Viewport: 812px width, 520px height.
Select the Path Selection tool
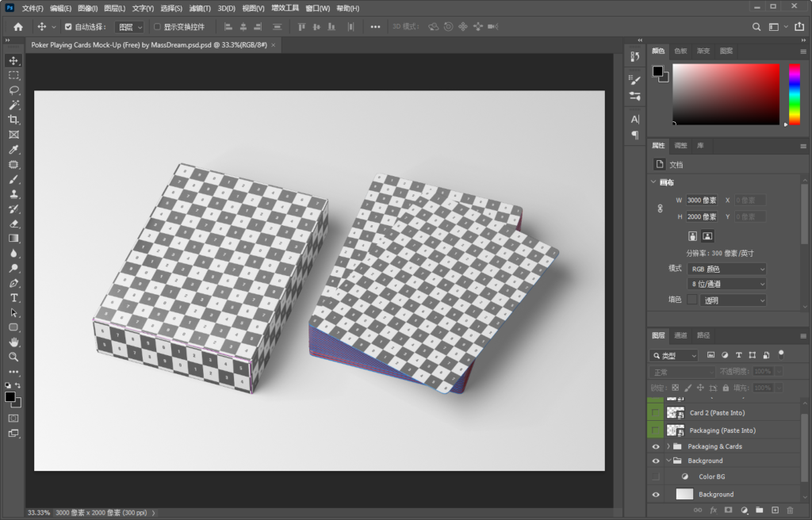[13, 313]
